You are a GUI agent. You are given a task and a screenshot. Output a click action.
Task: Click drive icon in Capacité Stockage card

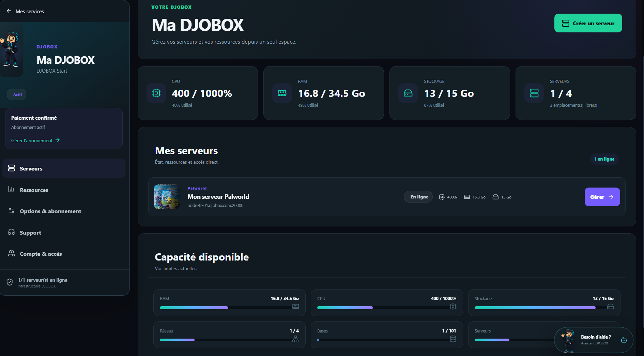[610, 306]
